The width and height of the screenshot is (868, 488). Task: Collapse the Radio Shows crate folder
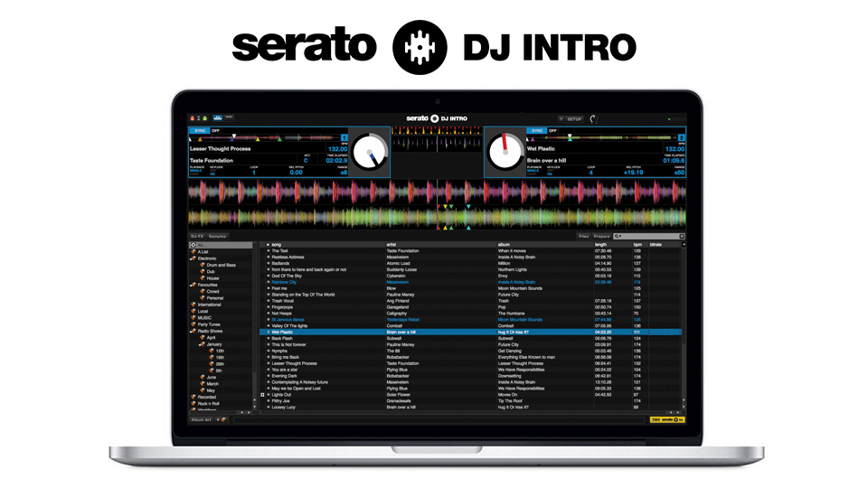(x=193, y=331)
